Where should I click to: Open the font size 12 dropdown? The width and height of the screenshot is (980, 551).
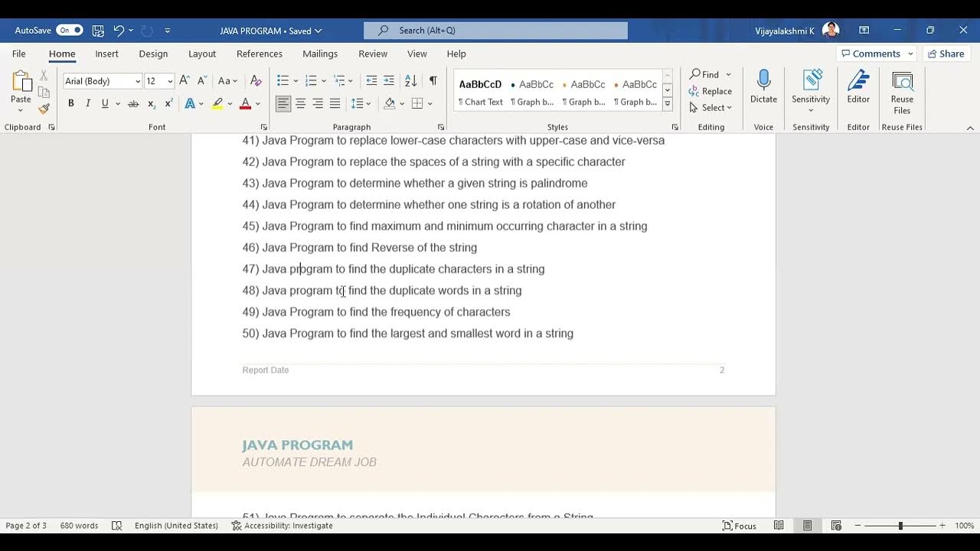point(170,81)
